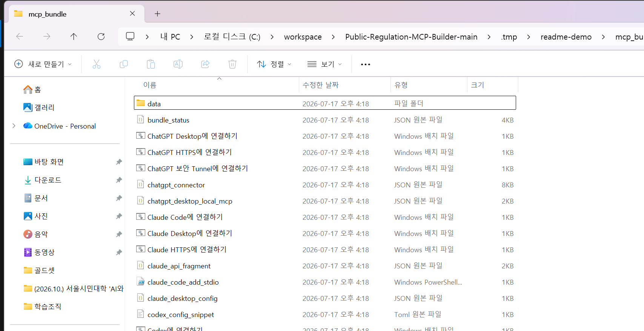Viewport: 644px width, 331px height.
Task: Click the monitor icon in address bar
Action: pos(130,37)
